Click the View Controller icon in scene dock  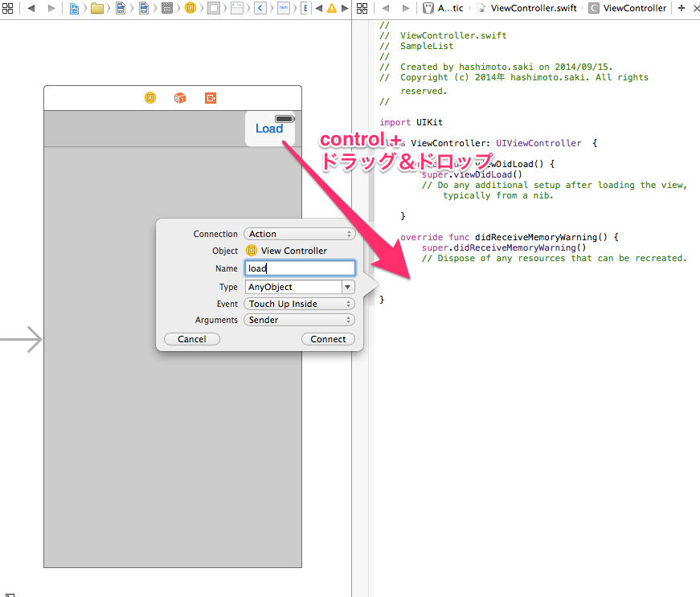coord(149,97)
